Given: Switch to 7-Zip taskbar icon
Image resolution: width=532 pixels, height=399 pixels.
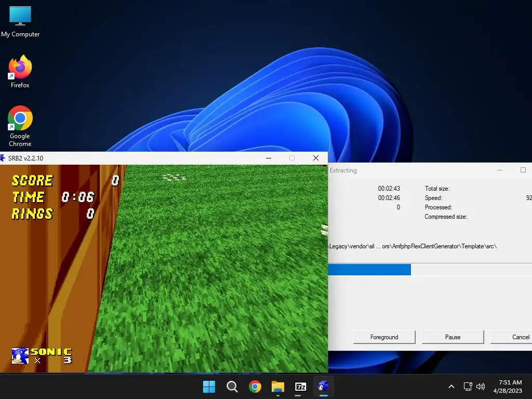Looking at the screenshot, I should pos(301,387).
